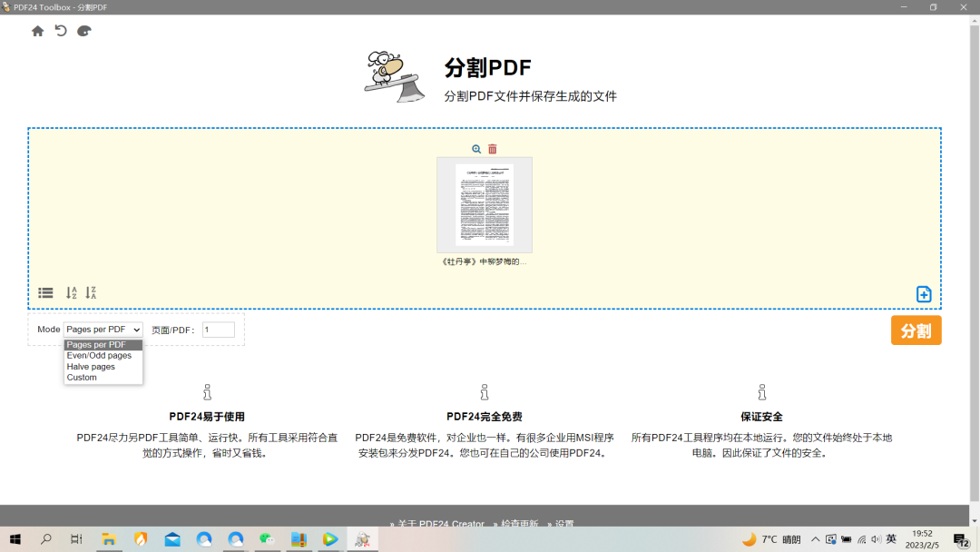Add another file with the plus icon
Screen dimensions: 980x552
(924, 294)
